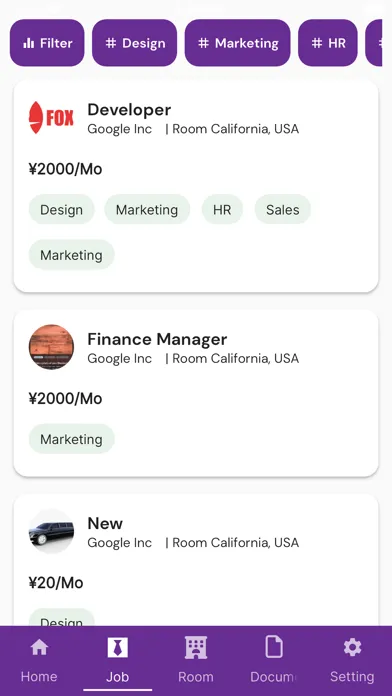
Task: Click the FOX company logo
Action: coord(51,118)
